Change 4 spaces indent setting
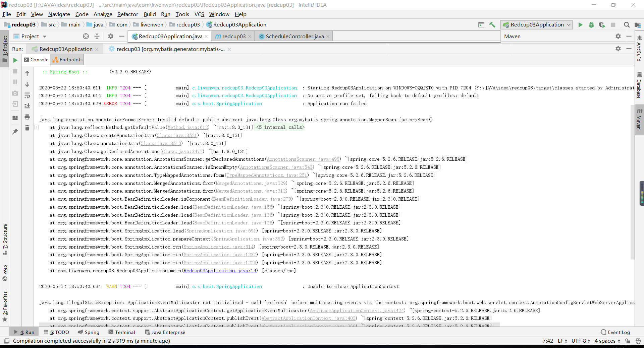The height and width of the screenshot is (348, 644). click(x=607, y=341)
